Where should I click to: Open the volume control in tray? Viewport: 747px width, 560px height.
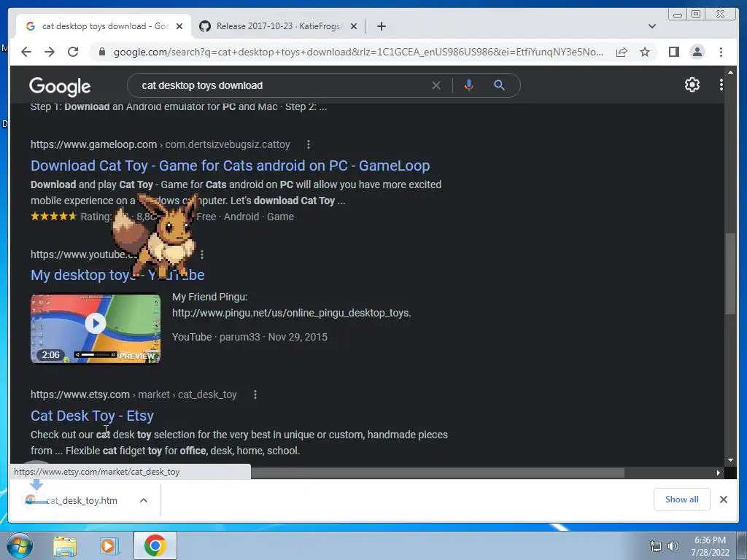(673, 546)
